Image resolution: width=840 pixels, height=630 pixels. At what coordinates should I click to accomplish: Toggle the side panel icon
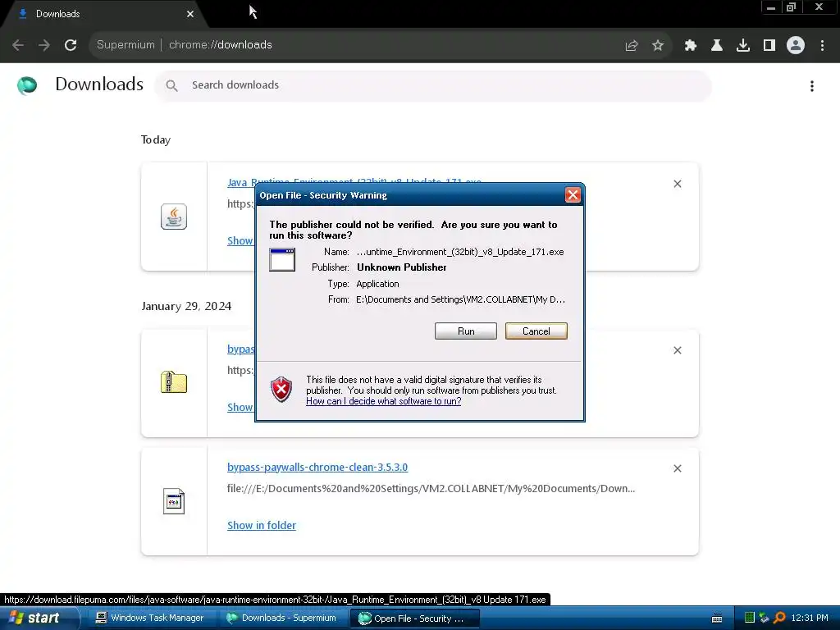click(769, 46)
